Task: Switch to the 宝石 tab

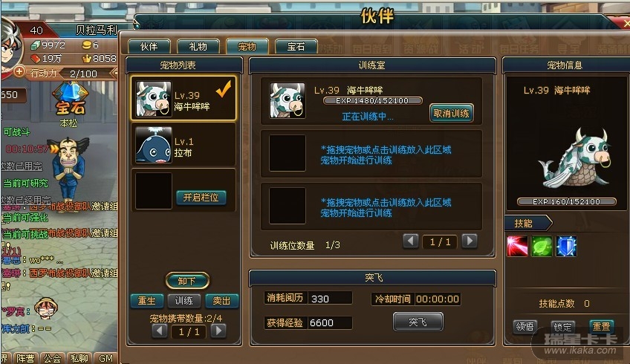Action: [x=296, y=47]
